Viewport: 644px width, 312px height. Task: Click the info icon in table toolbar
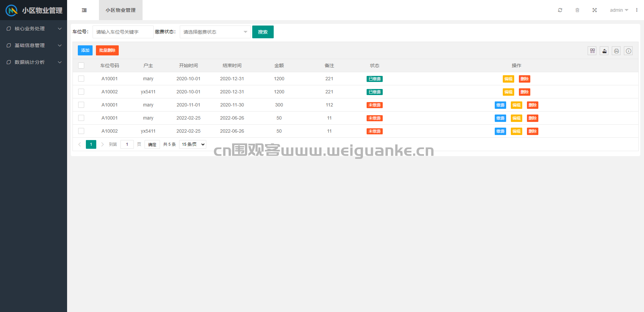pyautogui.click(x=629, y=51)
